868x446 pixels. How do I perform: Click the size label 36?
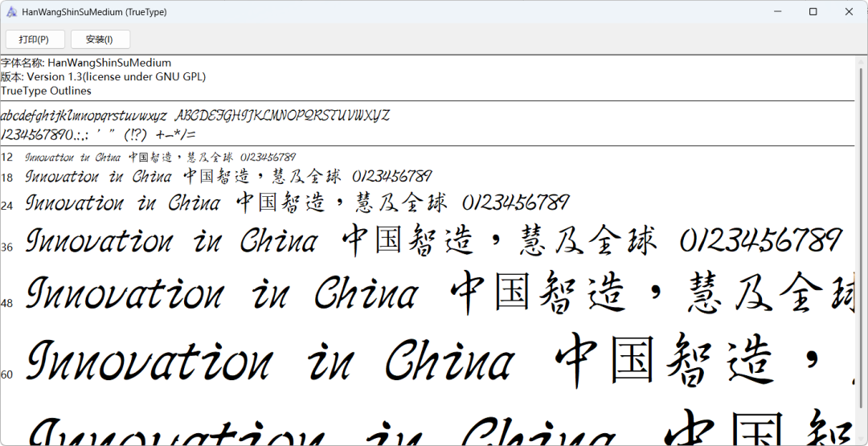point(6,247)
